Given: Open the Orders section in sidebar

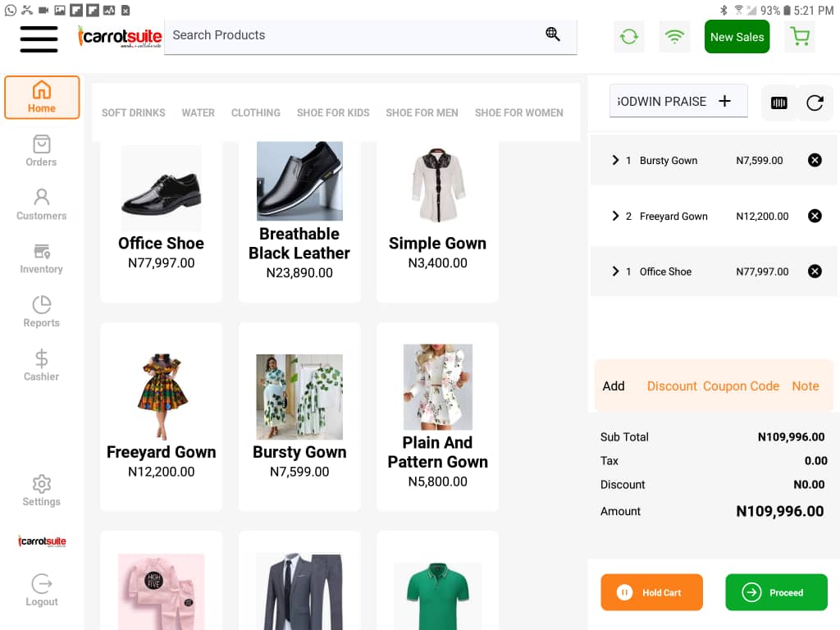Looking at the screenshot, I should pyautogui.click(x=41, y=151).
